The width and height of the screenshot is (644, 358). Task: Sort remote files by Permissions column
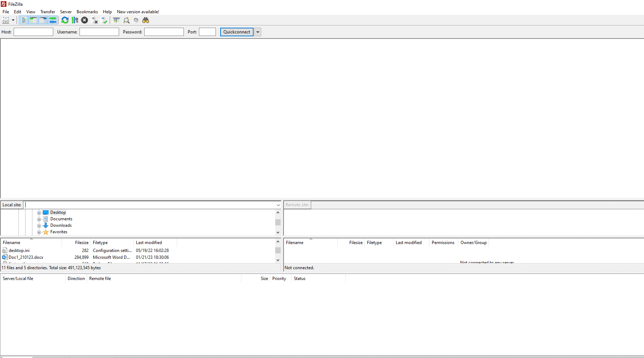point(444,243)
